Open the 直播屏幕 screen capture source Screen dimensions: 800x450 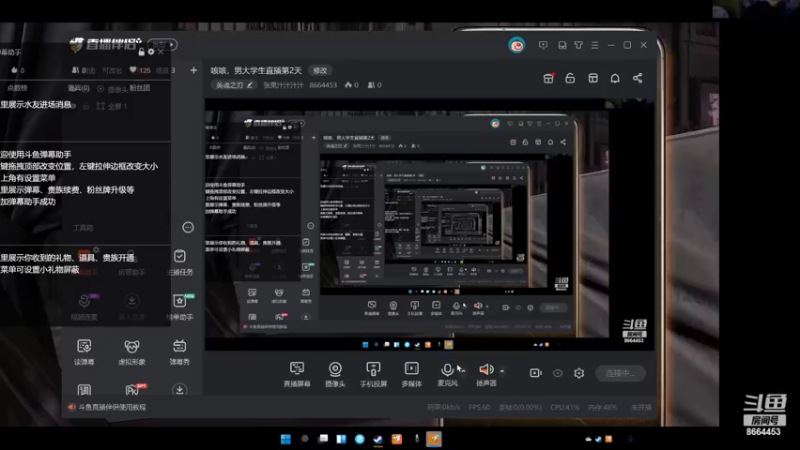pyautogui.click(x=297, y=374)
